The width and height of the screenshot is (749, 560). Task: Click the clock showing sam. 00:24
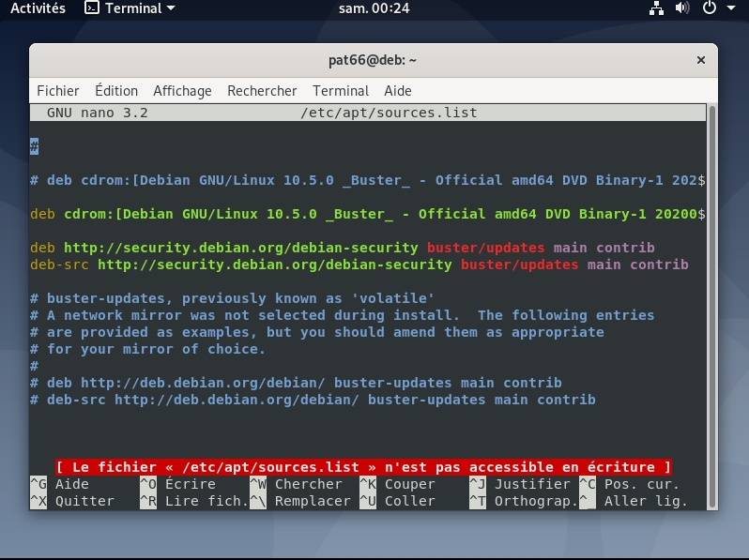point(374,8)
